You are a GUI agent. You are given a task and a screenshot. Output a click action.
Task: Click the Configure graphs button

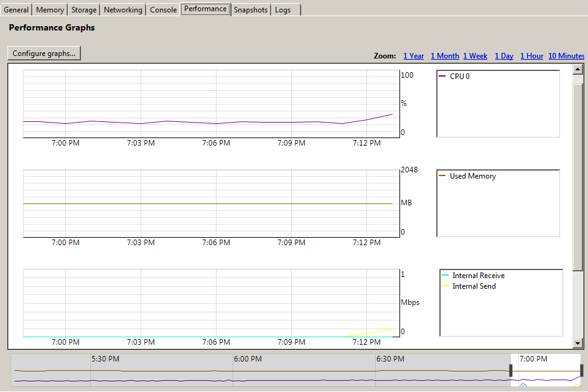(x=44, y=54)
